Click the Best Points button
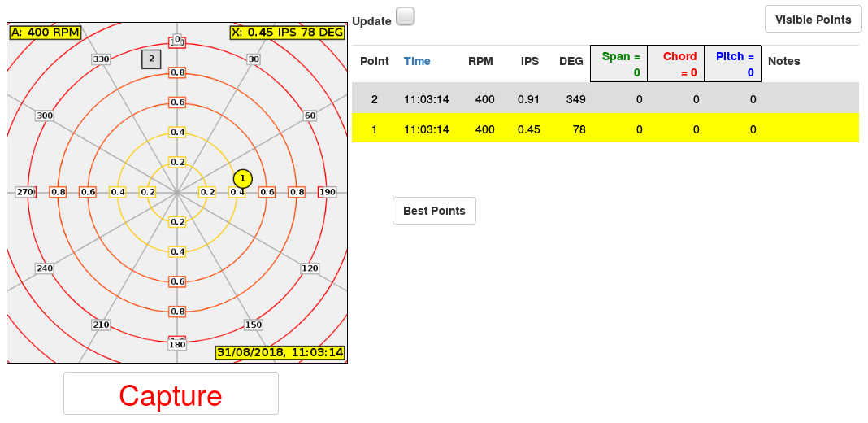Screen dimensions: 868x423 click(x=434, y=211)
